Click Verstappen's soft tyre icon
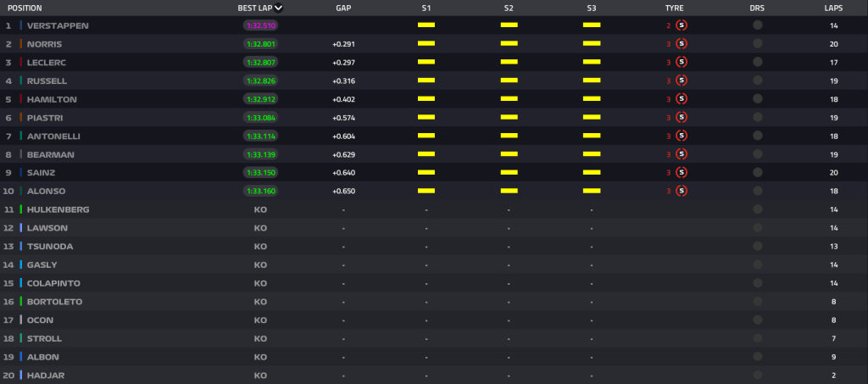Viewport: 868px width, 384px height. [x=682, y=25]
